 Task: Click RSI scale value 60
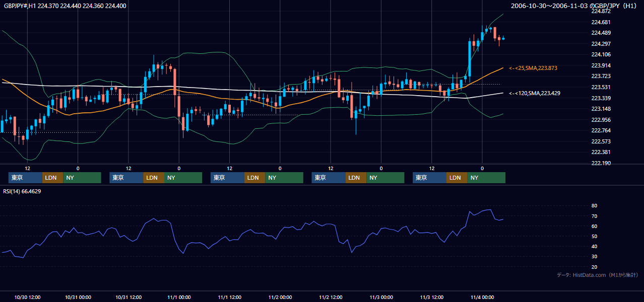pyautogui.click(x=594, y=226)
